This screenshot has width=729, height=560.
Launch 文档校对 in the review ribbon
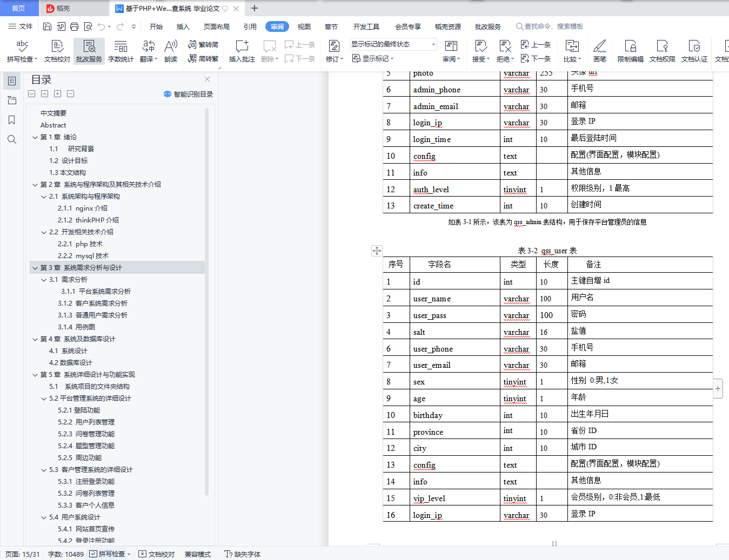click(x=57, y=51)
